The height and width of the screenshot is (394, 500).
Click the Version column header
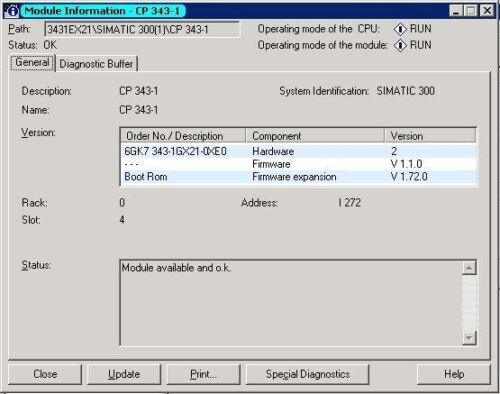(x=430, y=136)
